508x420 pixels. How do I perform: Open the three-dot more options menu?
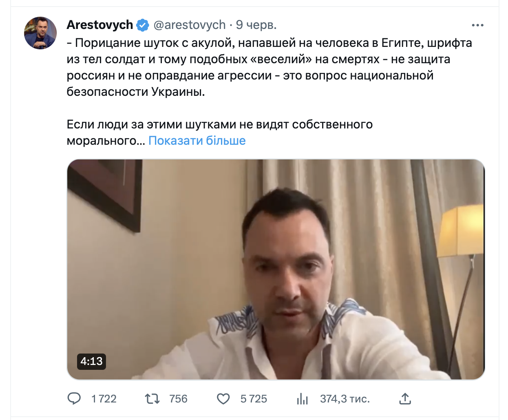pos(477,25)
